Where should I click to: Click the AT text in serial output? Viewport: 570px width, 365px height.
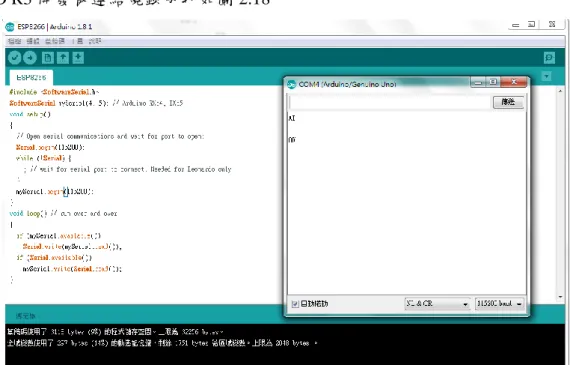point(292,118)
